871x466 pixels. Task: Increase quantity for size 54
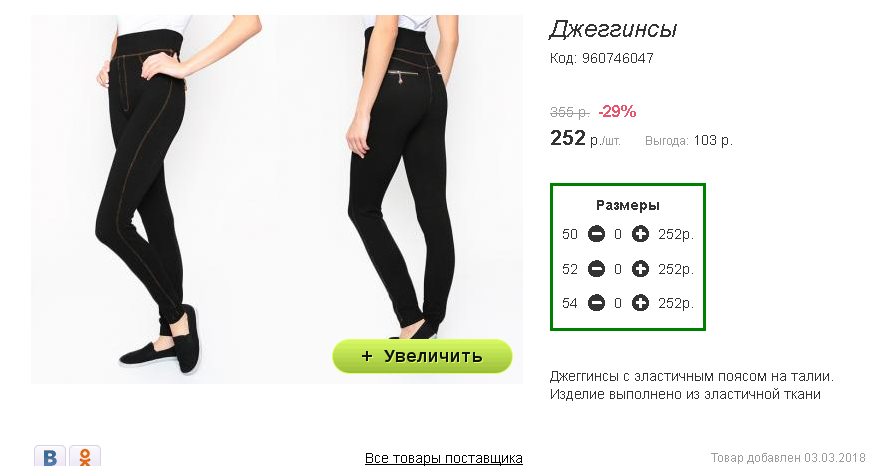coord(640,303)
